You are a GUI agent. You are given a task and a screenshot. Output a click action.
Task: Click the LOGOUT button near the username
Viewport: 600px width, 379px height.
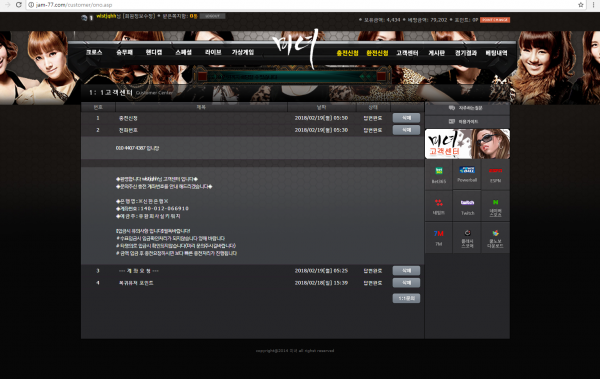212,16
